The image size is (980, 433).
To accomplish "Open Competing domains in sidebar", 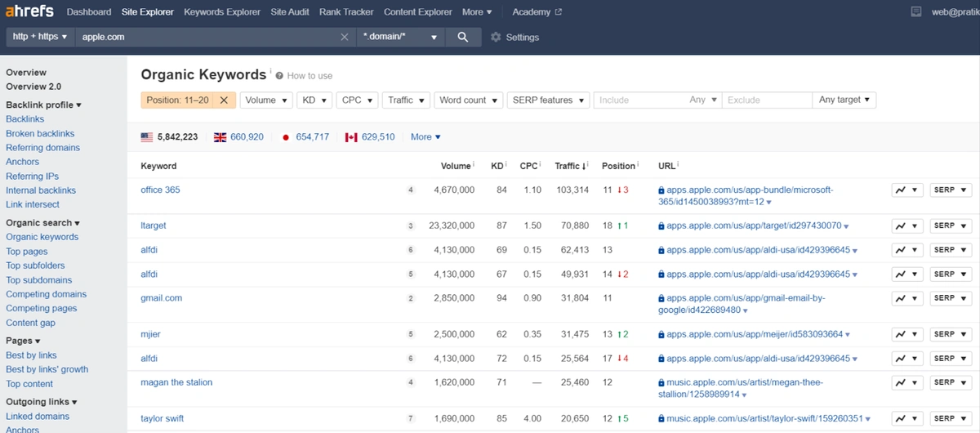I will (46, 294).
